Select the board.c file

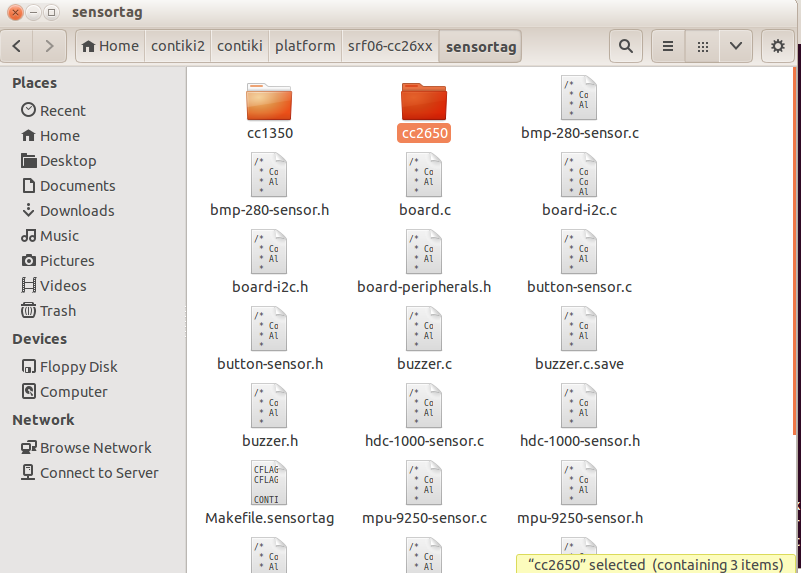coord(424,185)
